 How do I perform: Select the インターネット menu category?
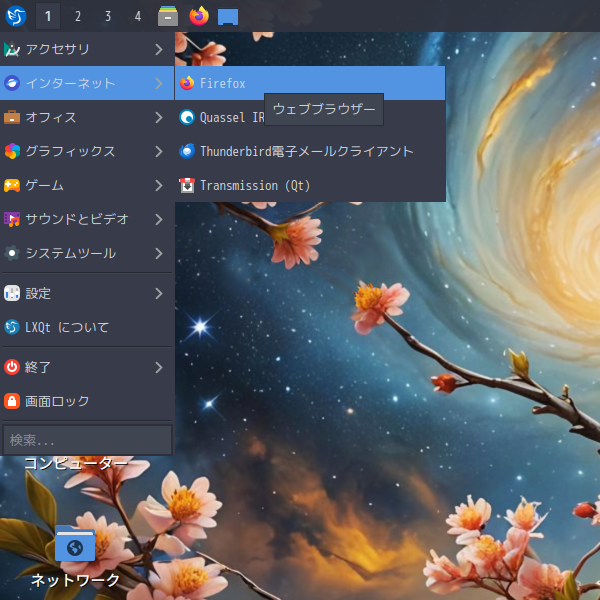pyautogui.click(x=87, y=83)
